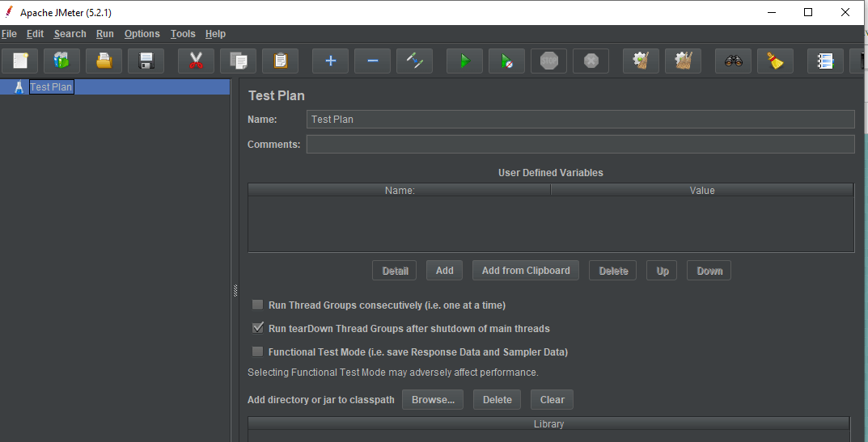Enable Functional Test Mode checkbox

(x=257, y=351)
